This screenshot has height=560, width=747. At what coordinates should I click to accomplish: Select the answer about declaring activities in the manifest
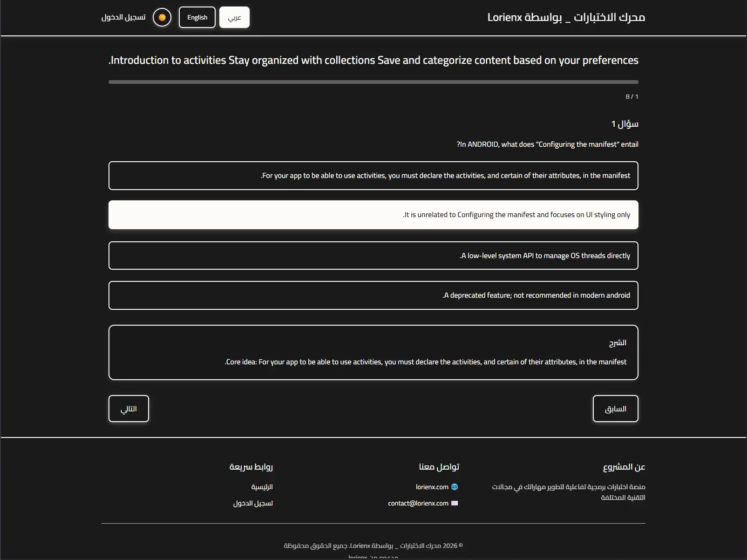(373, 176)
